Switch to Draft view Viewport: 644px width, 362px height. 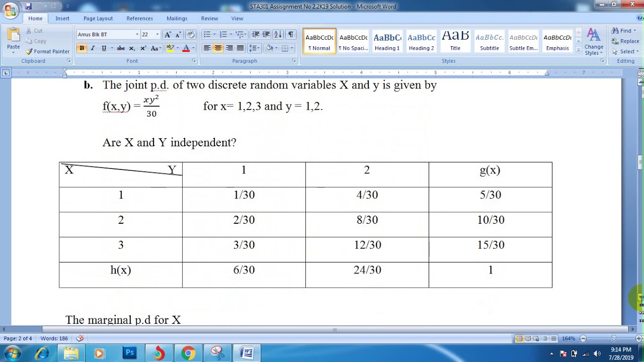pos(553,338)
